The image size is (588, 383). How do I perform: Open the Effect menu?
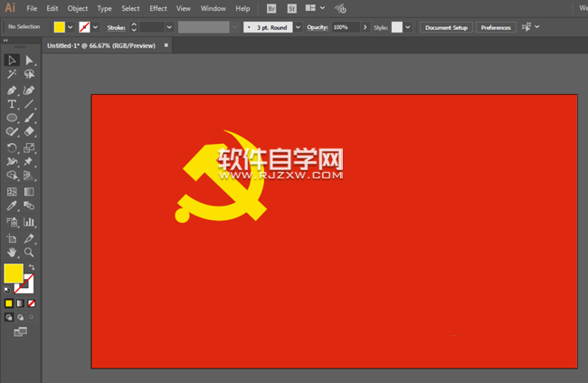pos(158,8)
